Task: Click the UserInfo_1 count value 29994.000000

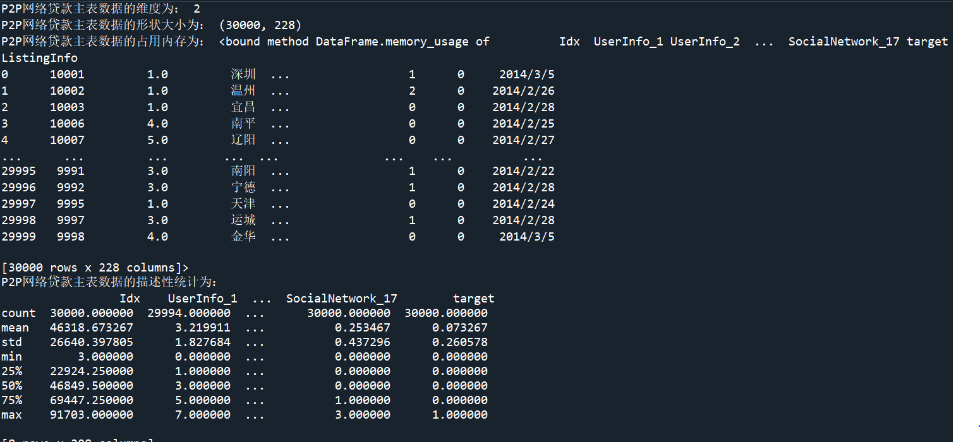Action: 189,313
